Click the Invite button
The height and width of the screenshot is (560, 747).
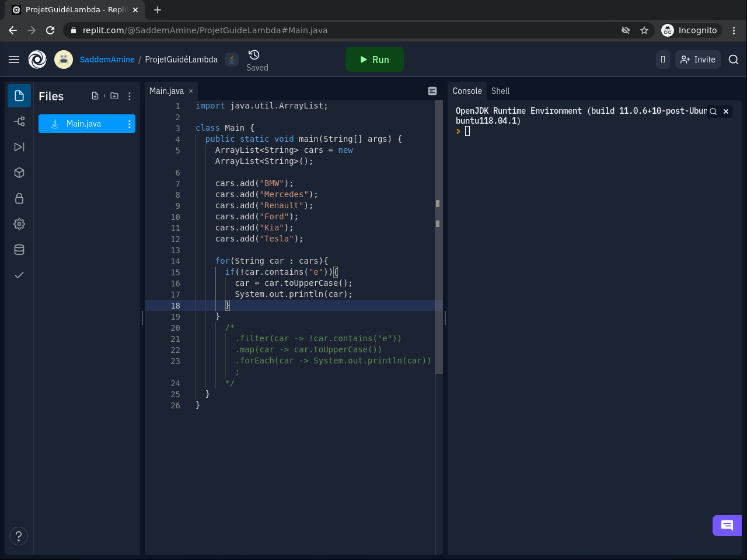(x=698, y=60)
